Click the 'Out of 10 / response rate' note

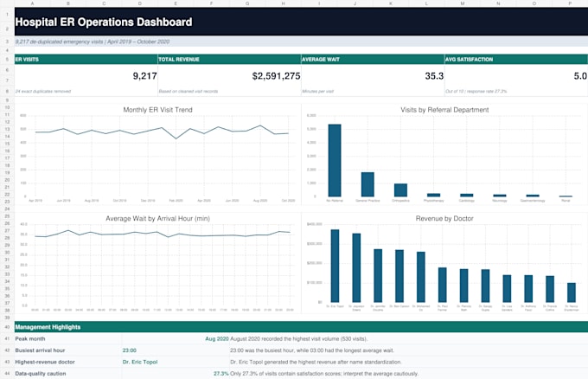[x=476, y=91]
